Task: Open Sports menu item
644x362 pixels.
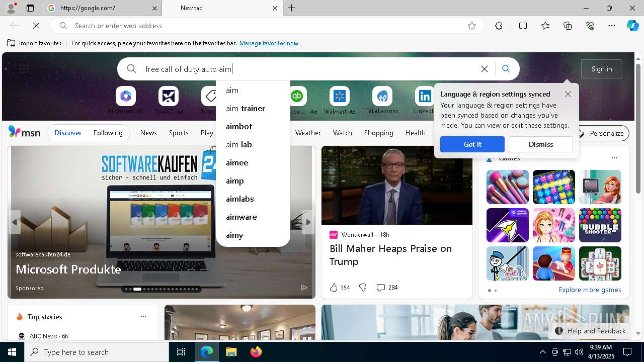Action: [x=179, y=133]
